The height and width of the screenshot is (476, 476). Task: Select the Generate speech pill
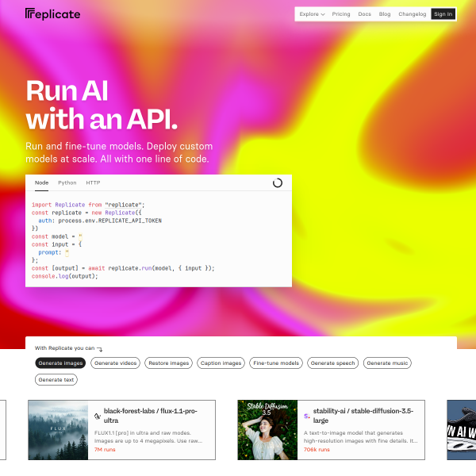(332, 363)
